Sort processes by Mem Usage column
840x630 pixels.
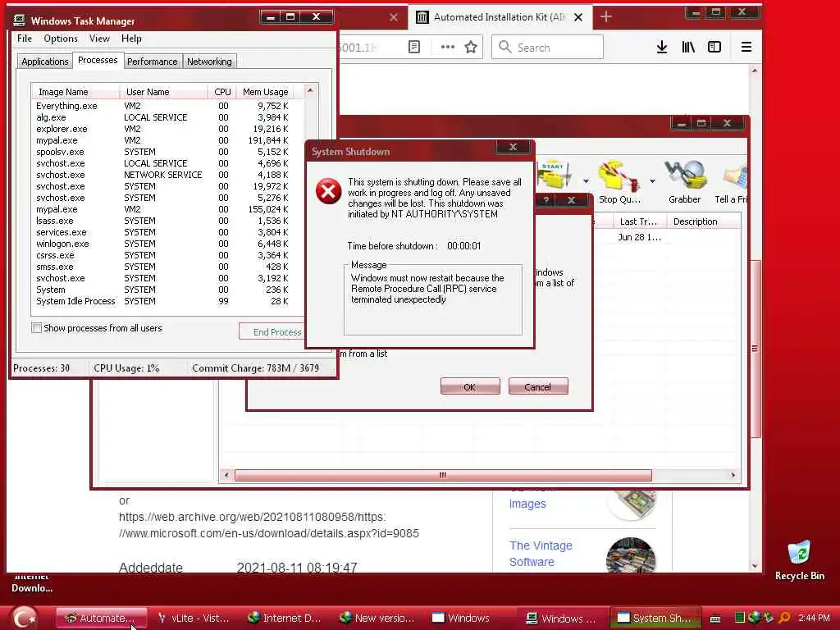click(x=265, y=92)
